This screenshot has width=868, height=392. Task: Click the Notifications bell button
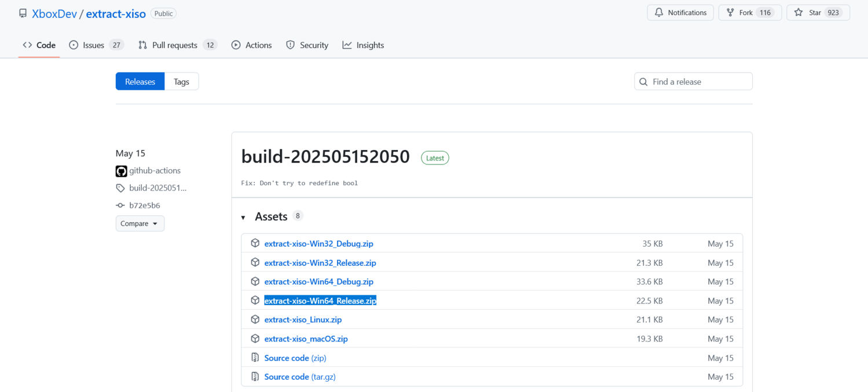tap(680, 13)
